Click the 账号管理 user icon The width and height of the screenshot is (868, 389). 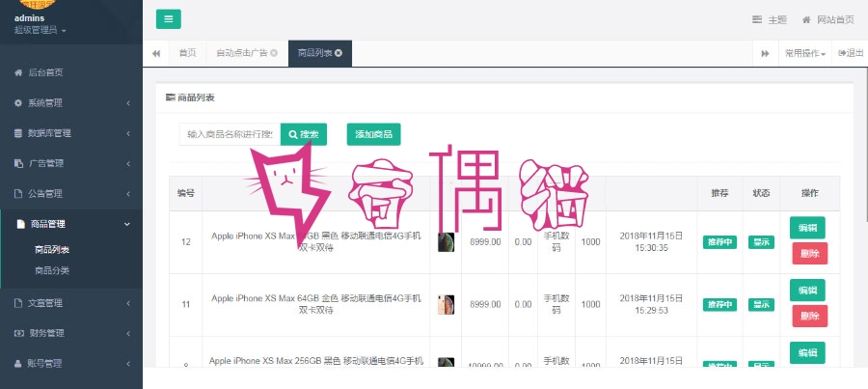coord(17,364)
